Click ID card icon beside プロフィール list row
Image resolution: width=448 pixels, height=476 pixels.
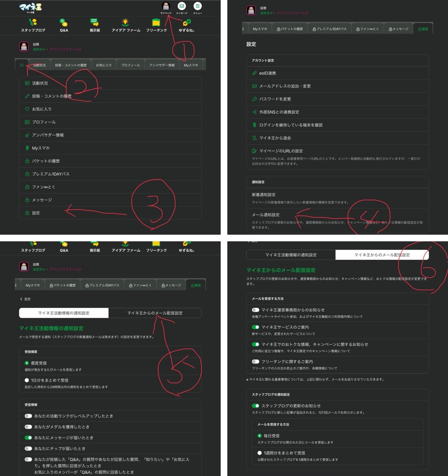point(27,122)
